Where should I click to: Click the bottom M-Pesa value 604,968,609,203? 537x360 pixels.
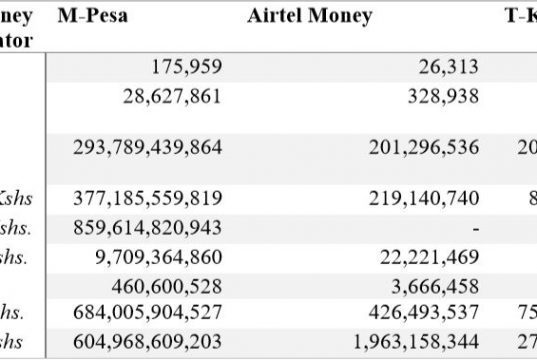click(x=148, y=342)
